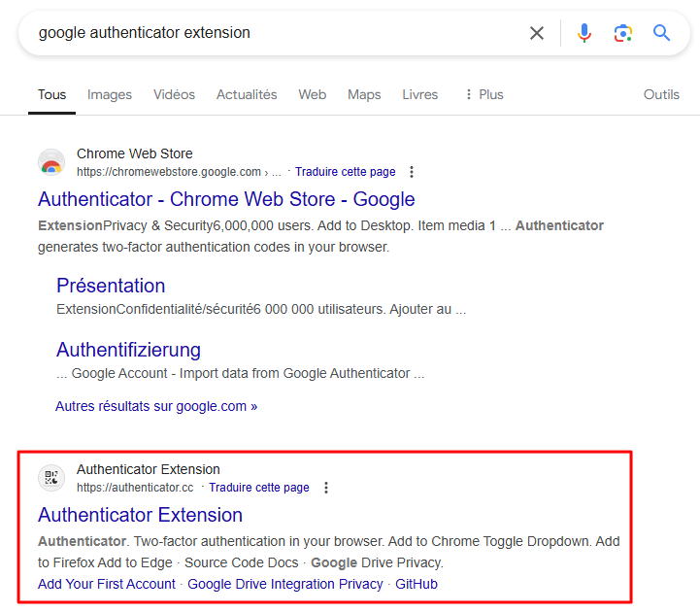The width and height of the screenshot is (700, 612).
Task: Click Traduire cette page for authenticator.cc
Action: coord(259,488)
